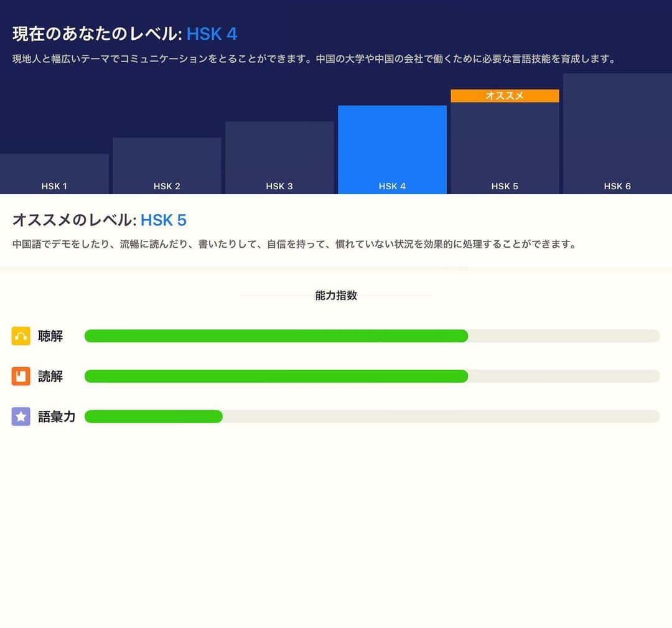
Task: Click the 読解 reading progress bar
Action: [x=372, y=376]
